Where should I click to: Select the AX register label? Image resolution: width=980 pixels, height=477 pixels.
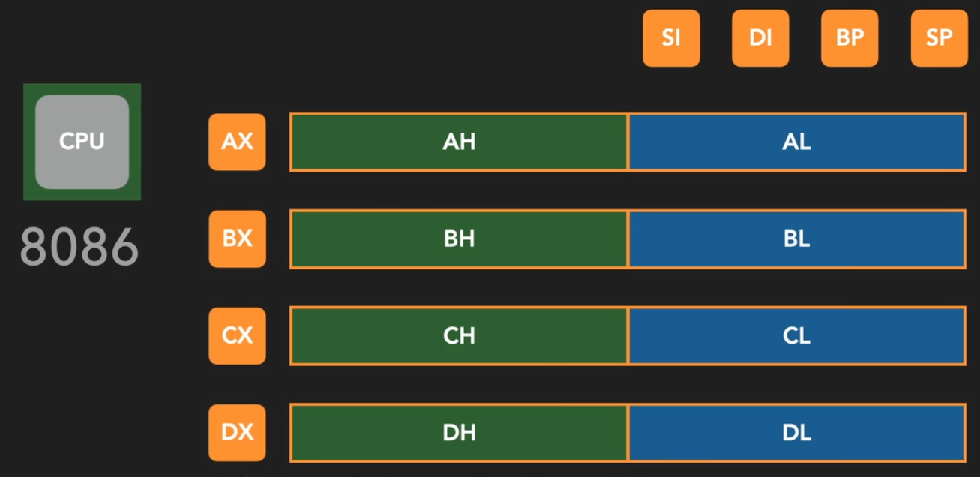[237, 142]
